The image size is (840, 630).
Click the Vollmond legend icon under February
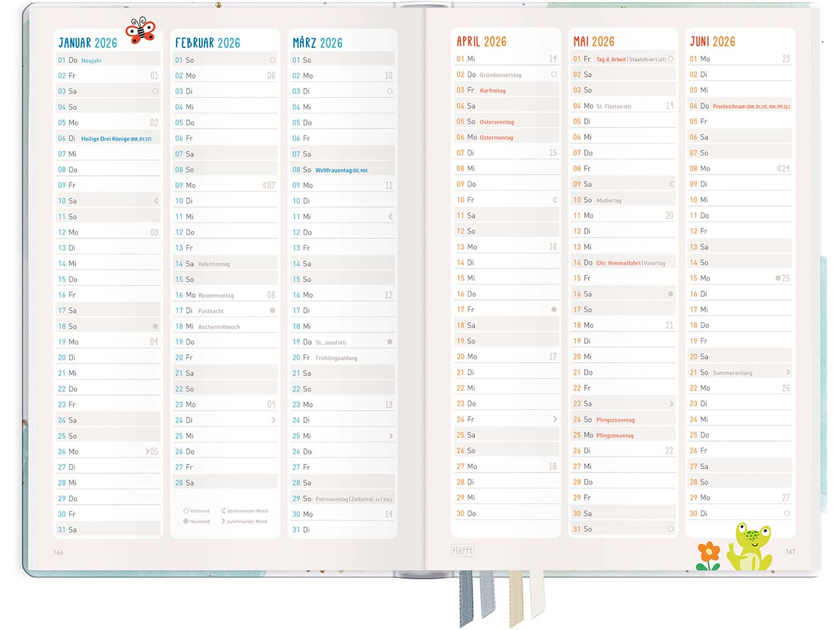click(x=186, y=511)
